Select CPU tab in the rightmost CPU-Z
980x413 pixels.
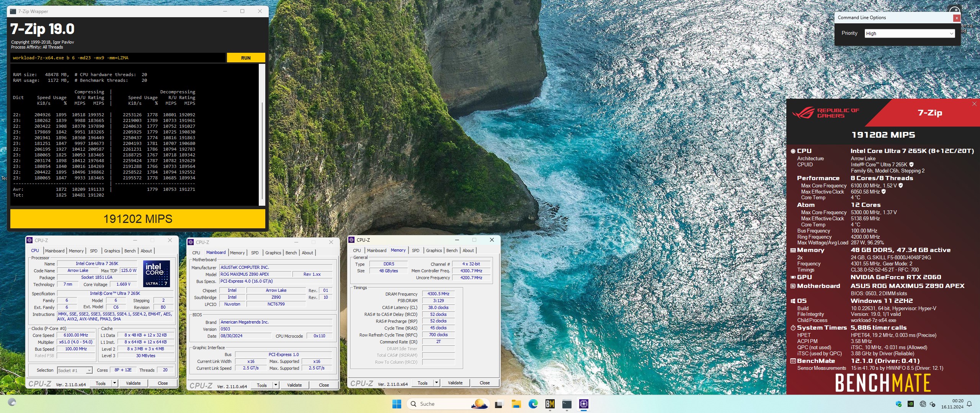point(357,250)
